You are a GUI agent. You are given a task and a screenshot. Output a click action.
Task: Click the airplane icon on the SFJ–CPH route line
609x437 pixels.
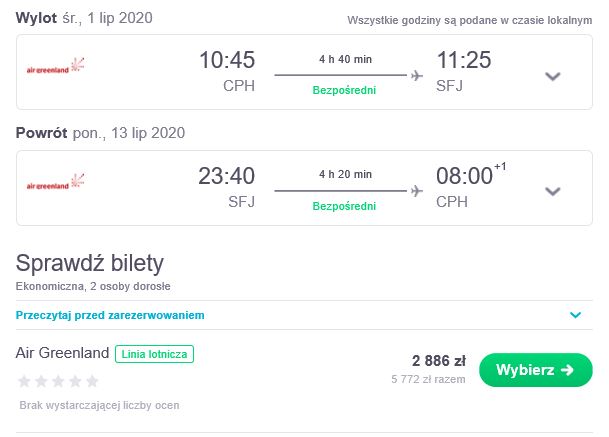pos(417,191)
